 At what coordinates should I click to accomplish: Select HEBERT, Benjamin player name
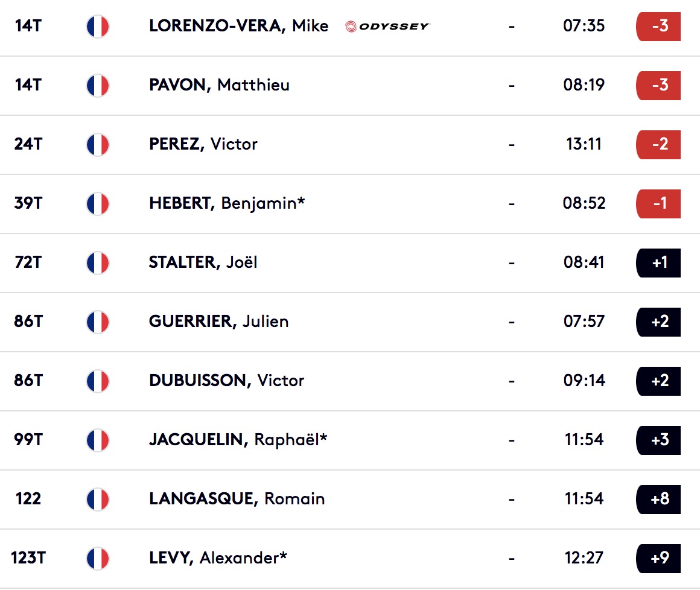227,203
